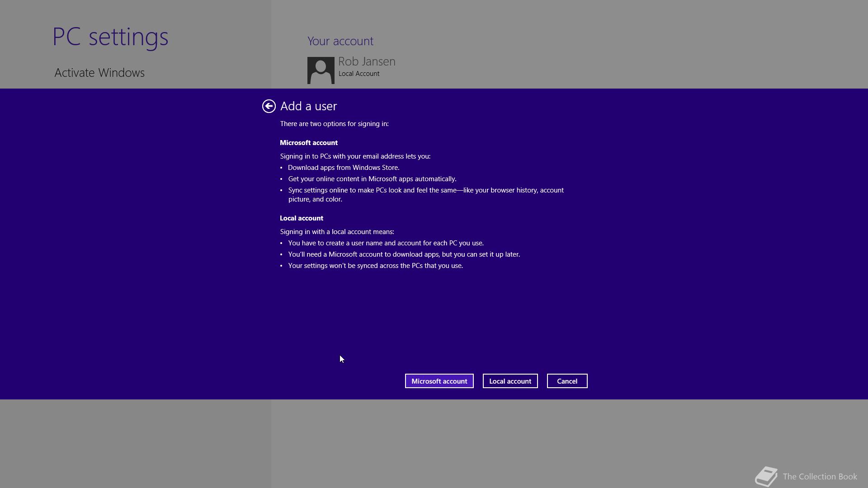Click the 'Rob Jansen' user name
868x488 pixels.
tap(367, 61)
